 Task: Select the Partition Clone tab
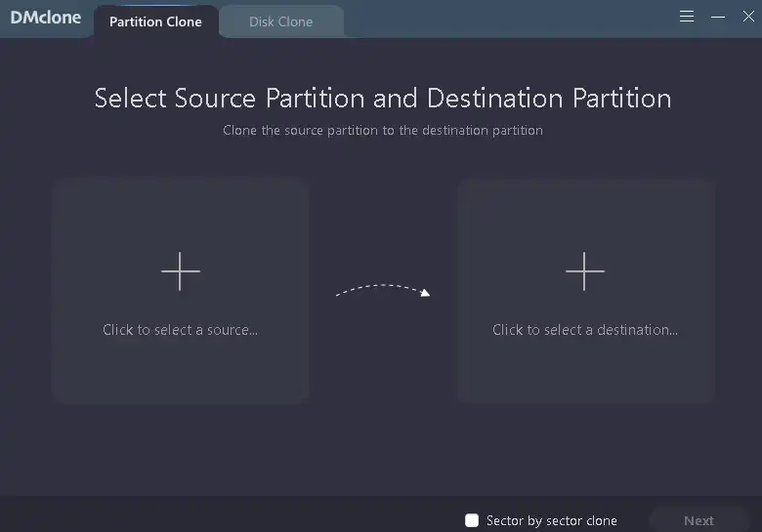155,21
